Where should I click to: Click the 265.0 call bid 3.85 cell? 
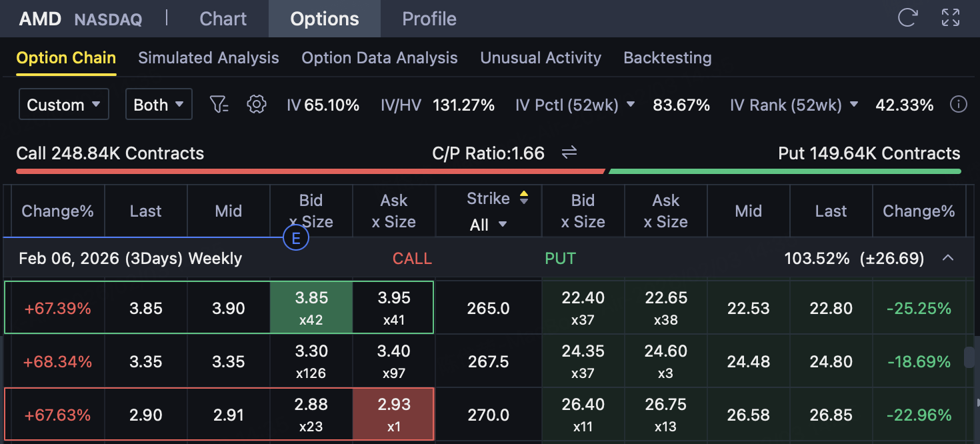[311, 308]
